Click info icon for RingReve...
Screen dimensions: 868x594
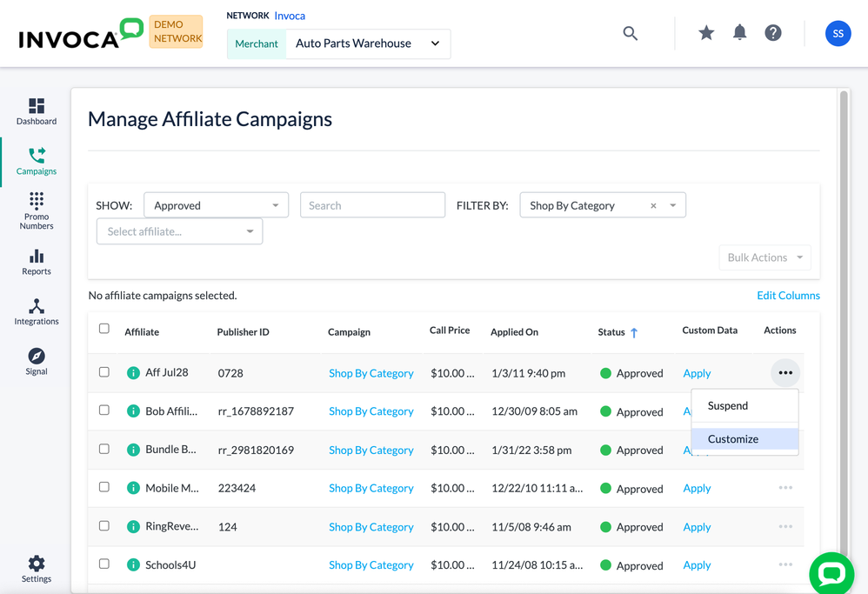(133, 526)
